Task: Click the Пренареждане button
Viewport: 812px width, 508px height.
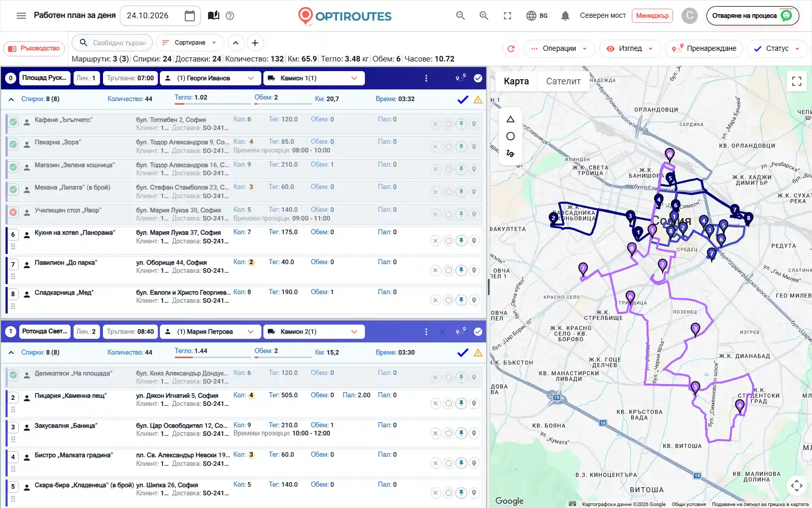Action: [704, 49]
